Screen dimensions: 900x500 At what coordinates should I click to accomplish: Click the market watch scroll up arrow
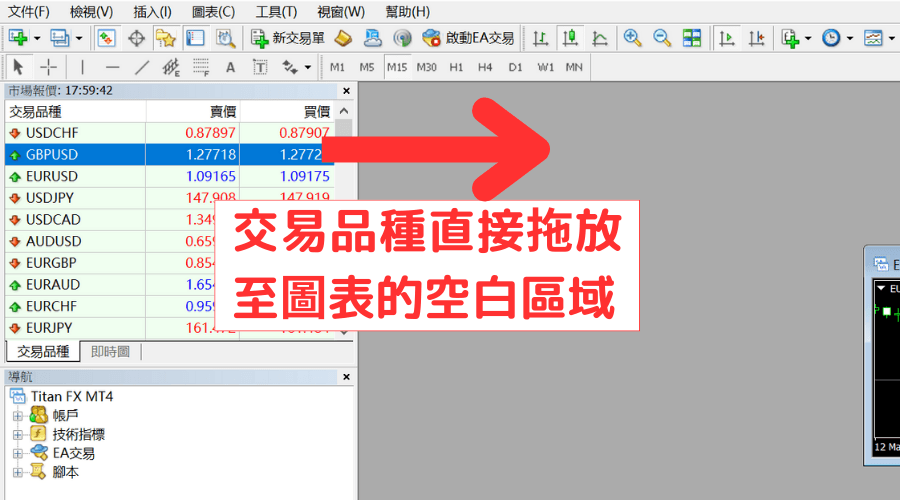pyautogui.click(x=344, y=111)
